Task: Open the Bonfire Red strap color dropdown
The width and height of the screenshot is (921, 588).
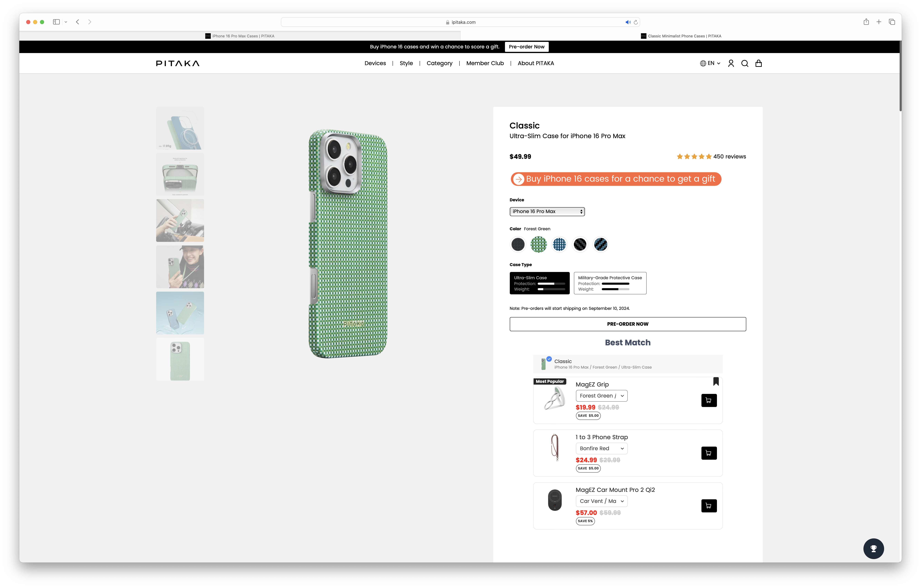Action: click(x=601, y=448)
